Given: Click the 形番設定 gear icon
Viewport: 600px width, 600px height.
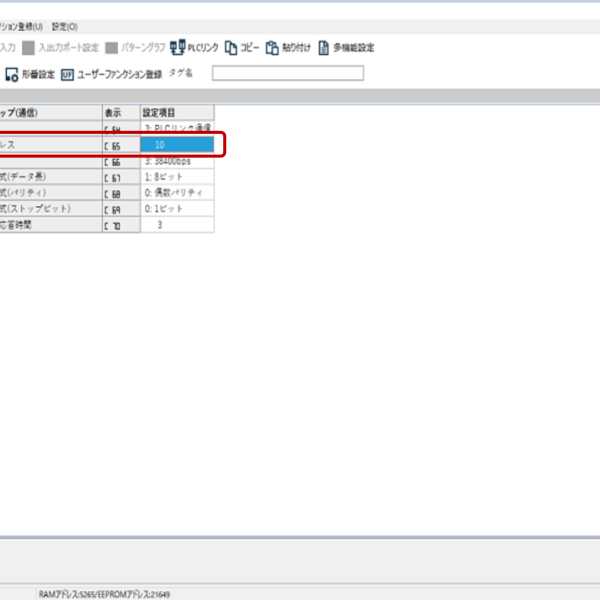Looking at the screenshot, I should coord(12,73).
